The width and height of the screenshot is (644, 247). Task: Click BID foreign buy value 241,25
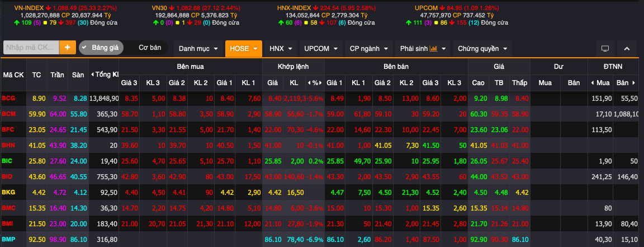pyautogui.click(x=602, y=176)
